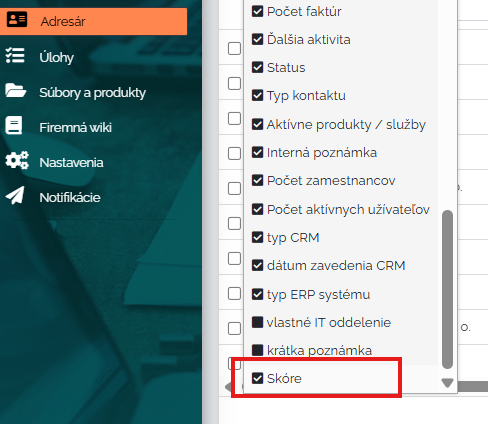Open the Notifikácie section
This screenshot has width=488, height=424.
[x=70, y=197]
